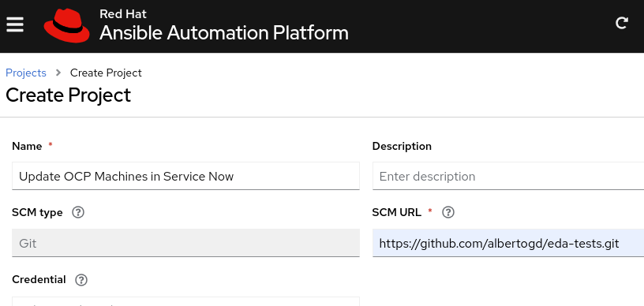Focus the SCM URL github field
This screenshot has width=644, height=306.
(x=508, y=243)
